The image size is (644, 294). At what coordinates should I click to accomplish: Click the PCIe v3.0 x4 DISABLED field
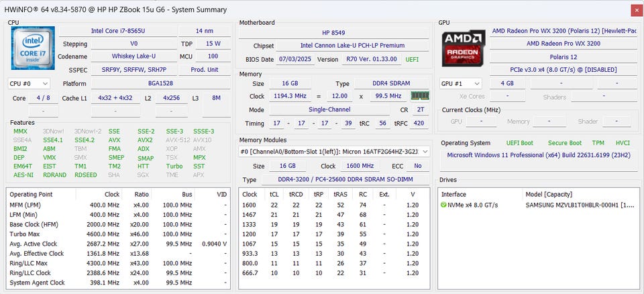563,70
